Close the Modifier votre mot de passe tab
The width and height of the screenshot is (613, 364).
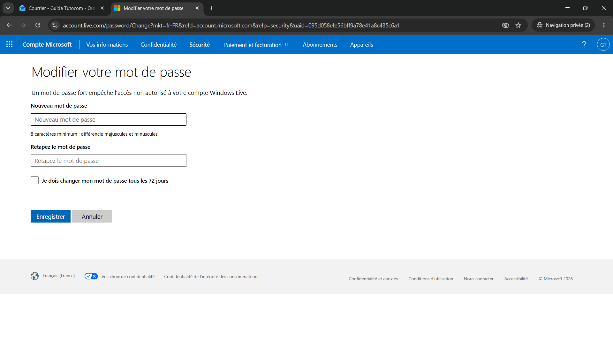click(x=197, y=8)
